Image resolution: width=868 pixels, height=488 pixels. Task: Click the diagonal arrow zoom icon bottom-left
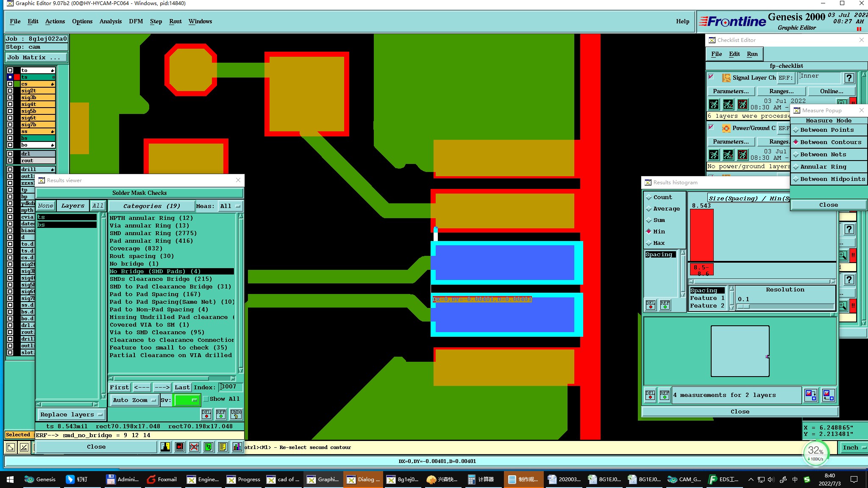point(11,447)
